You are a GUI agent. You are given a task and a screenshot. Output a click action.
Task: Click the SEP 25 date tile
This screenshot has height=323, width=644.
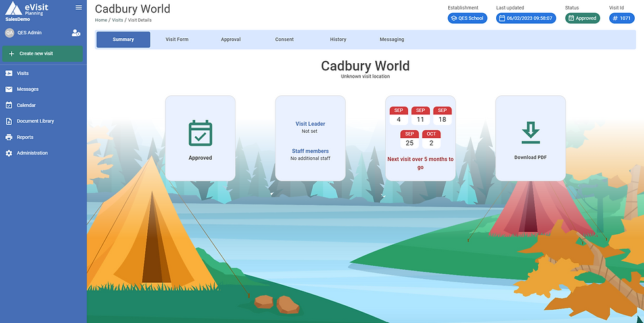[x=409, y=139]
